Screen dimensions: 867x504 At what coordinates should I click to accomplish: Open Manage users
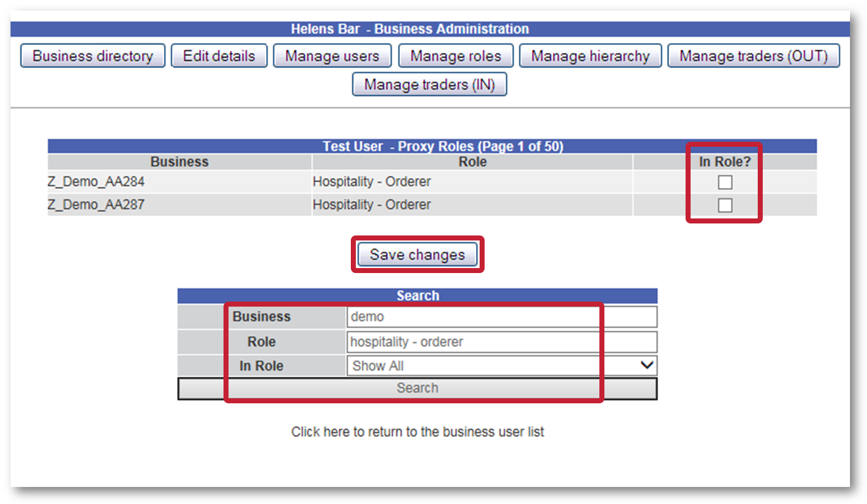pos(332,56)
